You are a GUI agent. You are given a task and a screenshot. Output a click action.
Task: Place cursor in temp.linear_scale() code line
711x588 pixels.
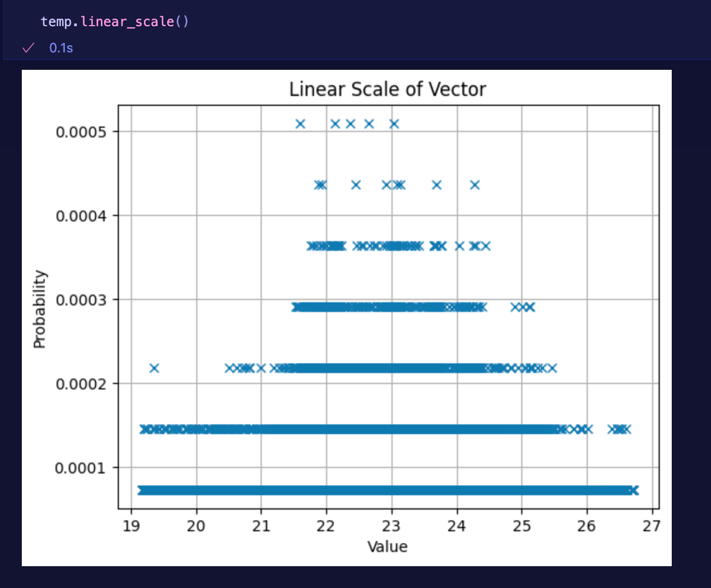point(115,22)
